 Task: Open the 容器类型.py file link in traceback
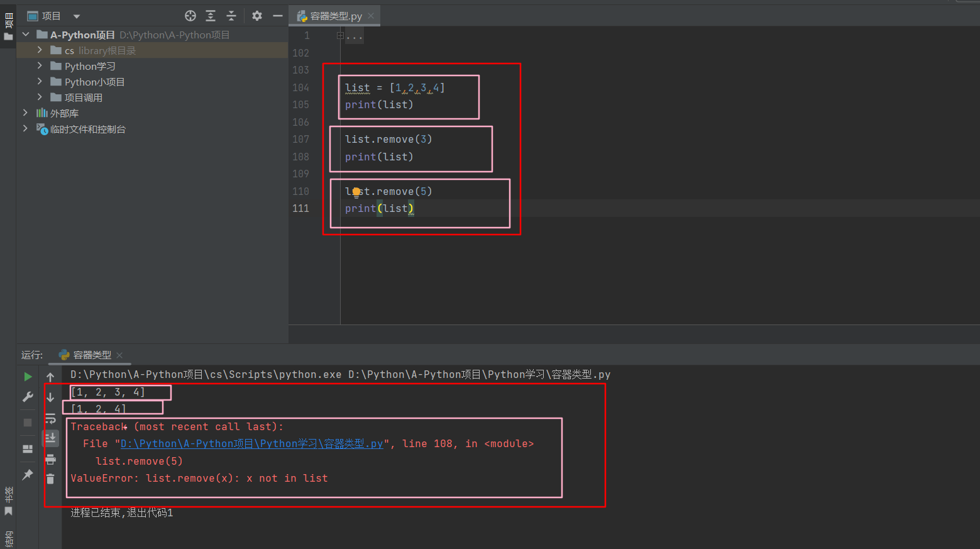click(251, 444)
